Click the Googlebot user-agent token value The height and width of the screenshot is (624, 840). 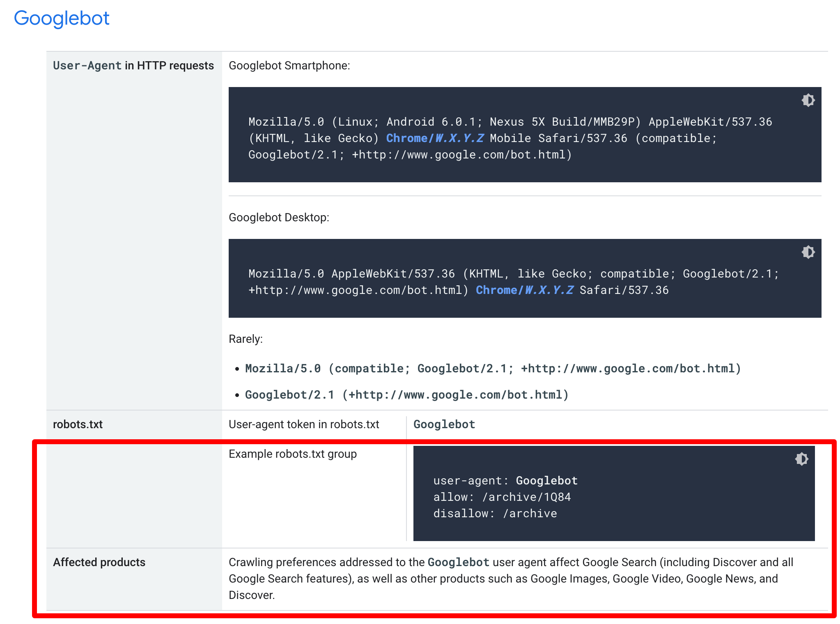[444, 424]
